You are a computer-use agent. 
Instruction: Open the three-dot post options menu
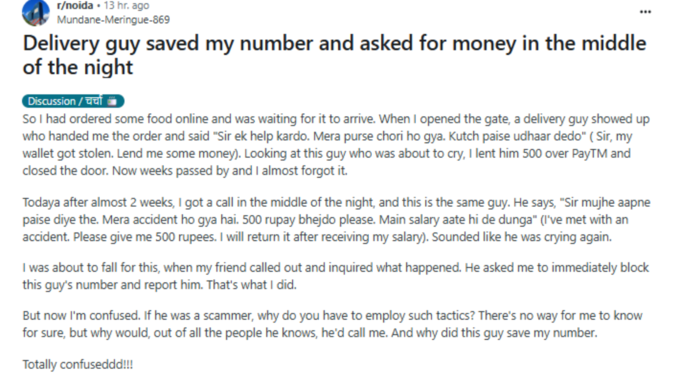click(645, 12)
